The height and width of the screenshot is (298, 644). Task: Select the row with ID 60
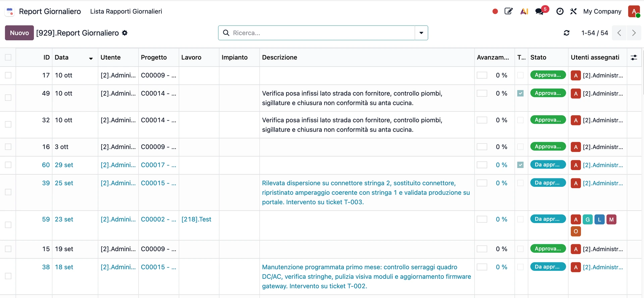[x=8, y=165]
